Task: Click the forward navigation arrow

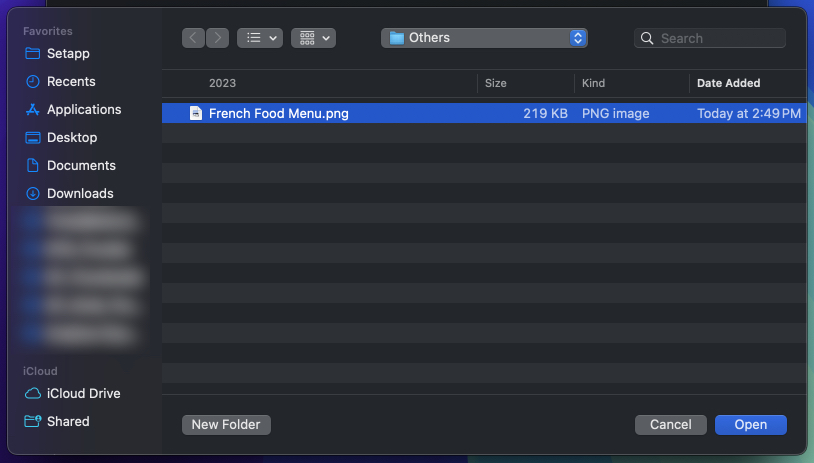Action: 217,38
